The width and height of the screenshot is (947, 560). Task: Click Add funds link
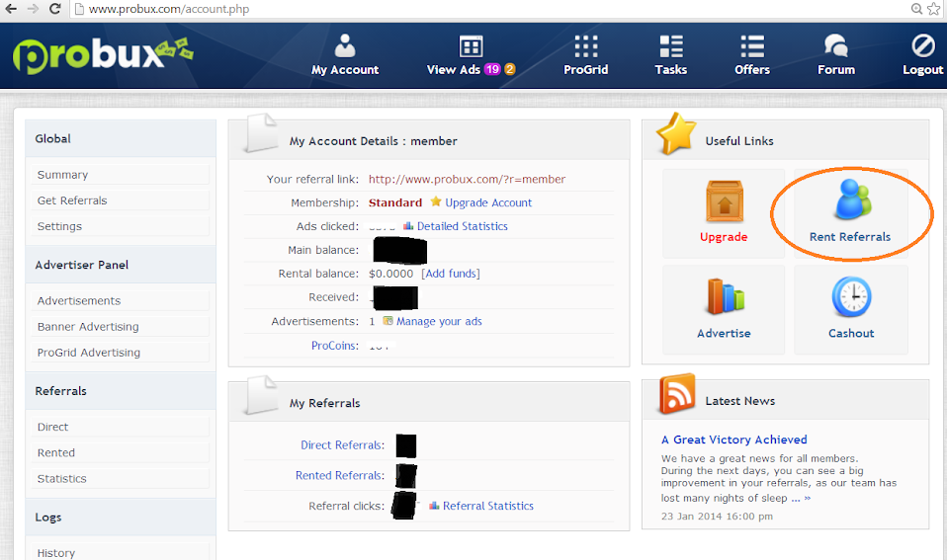(451, 274)
